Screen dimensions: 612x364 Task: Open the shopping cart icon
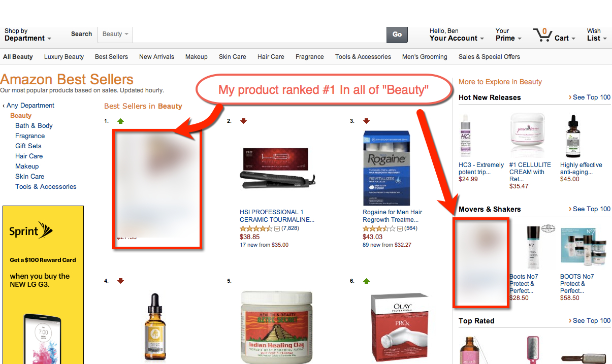click(x=542, y=35)
